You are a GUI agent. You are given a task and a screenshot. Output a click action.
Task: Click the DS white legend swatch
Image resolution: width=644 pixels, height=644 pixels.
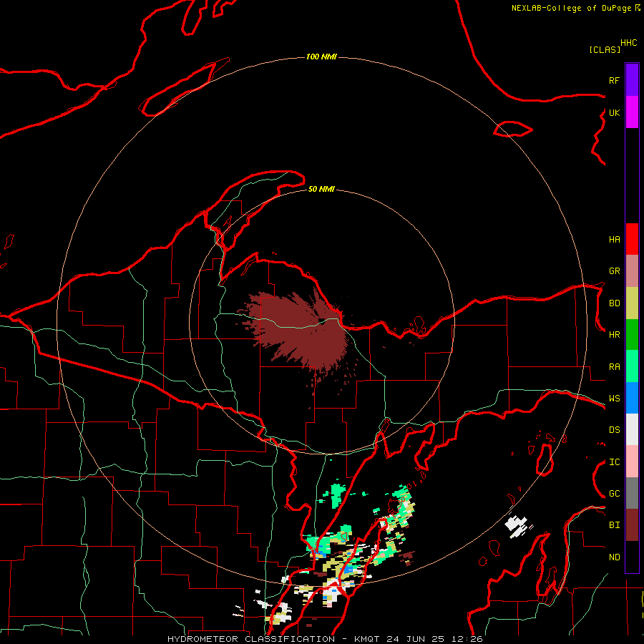pos(632,429)
